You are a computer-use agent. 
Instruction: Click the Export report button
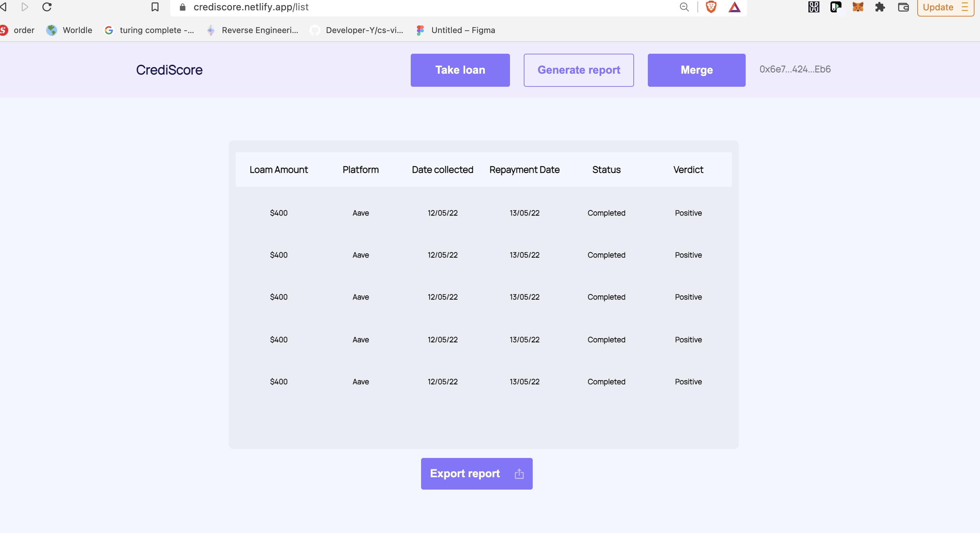(x=476, y=474)
